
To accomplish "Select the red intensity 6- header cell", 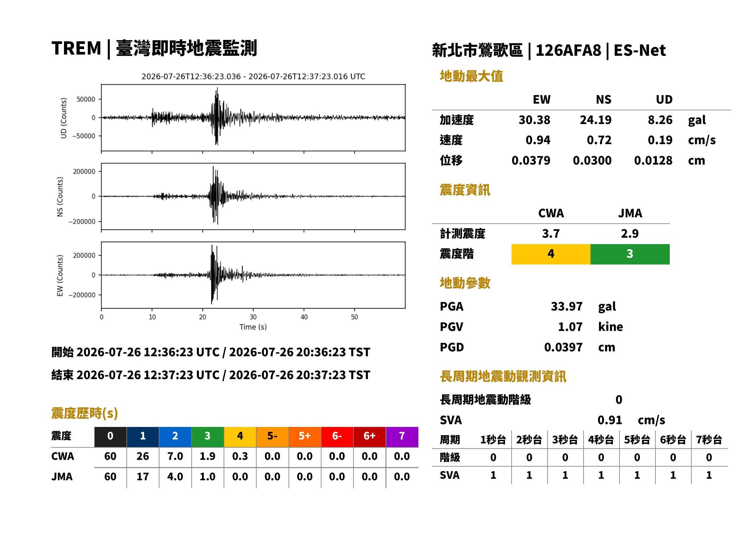I will point(337,437).
